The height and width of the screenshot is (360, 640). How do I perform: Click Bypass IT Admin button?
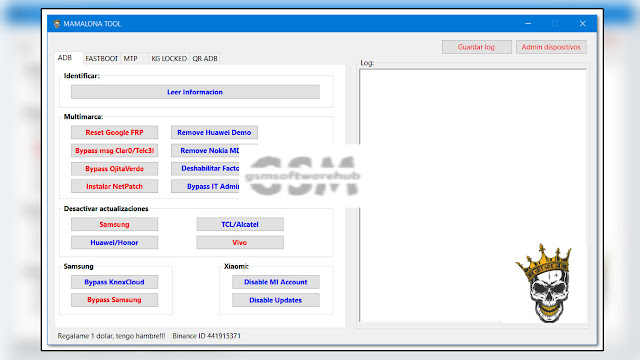(205, 187)
